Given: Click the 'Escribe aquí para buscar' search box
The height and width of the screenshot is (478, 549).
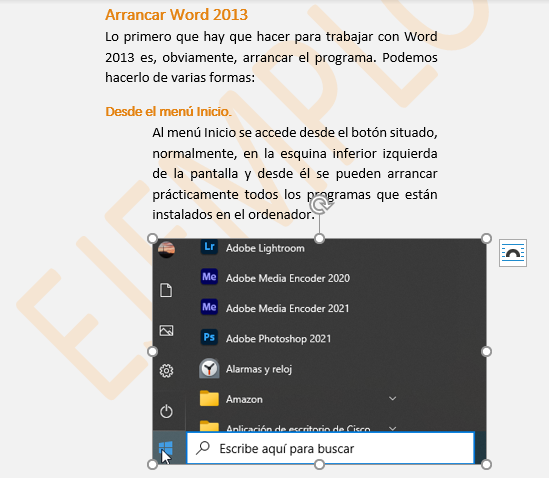Looking at the screenshot, I should coord(330,448).
